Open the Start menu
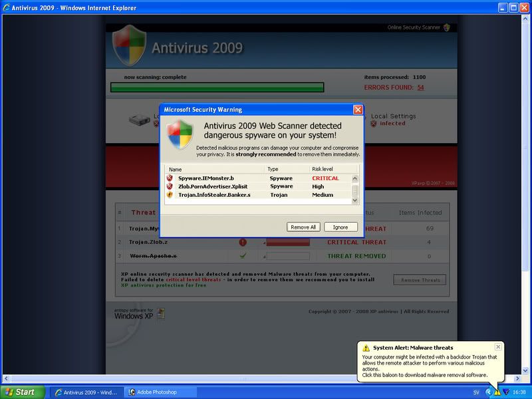532x399 pixels. tap(23, 392)
